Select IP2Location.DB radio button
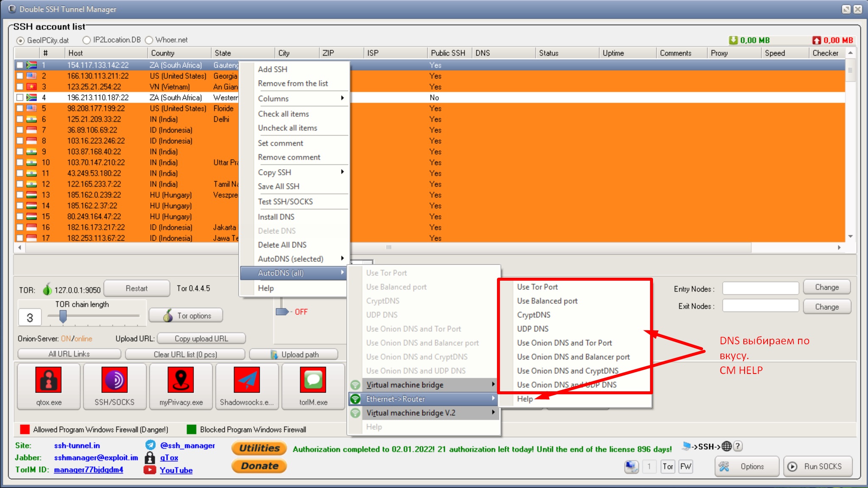The width and height of the screenshot is (868, 488). (x=85, y=40)
